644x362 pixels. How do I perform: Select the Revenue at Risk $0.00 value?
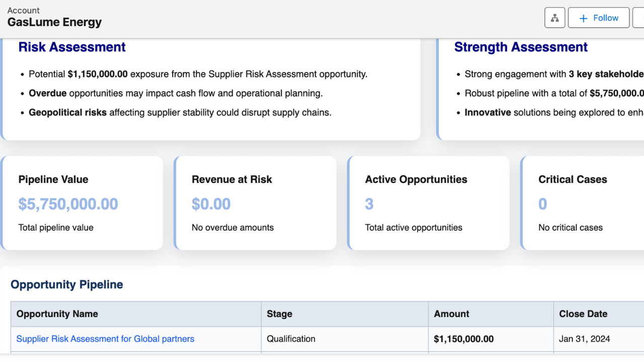pyautogui.click(x=211, y=204)
